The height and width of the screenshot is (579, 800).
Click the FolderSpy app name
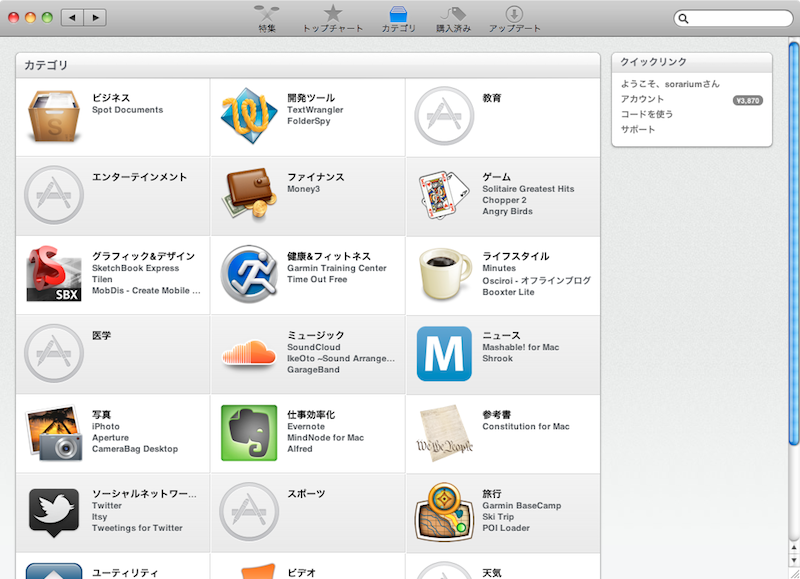click(309, 121)
